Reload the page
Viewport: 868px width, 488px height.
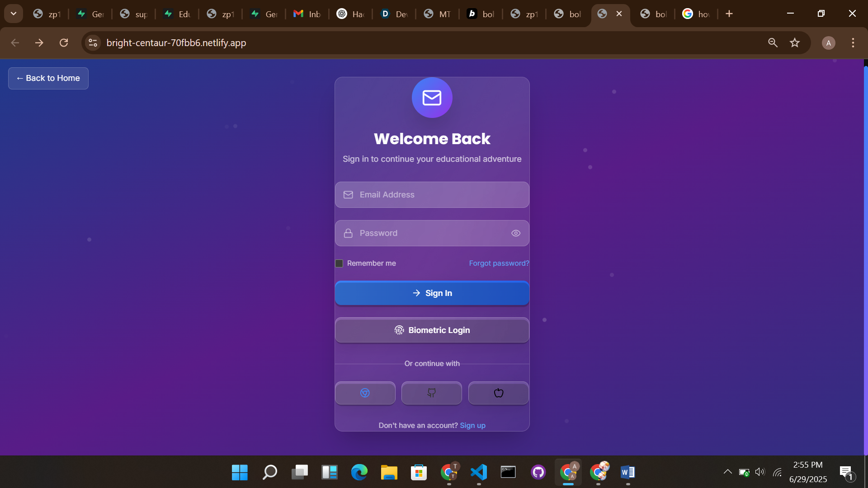click(64, 43)
